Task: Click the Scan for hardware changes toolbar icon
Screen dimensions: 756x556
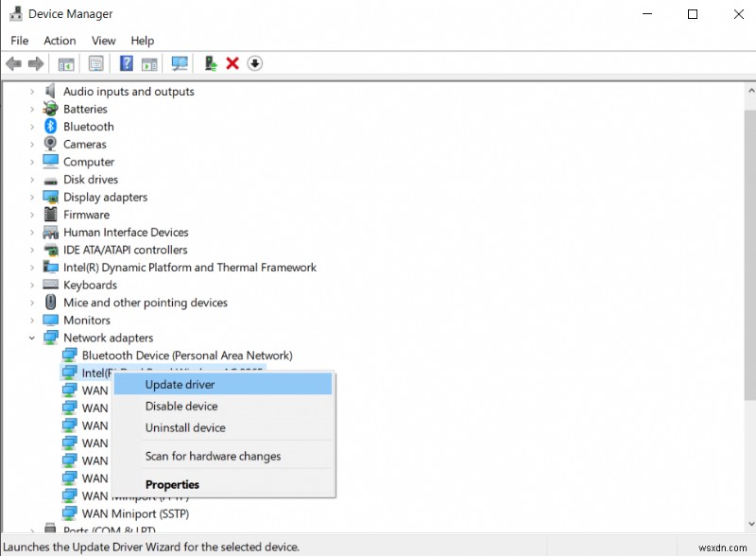Action: click(180, 63)
